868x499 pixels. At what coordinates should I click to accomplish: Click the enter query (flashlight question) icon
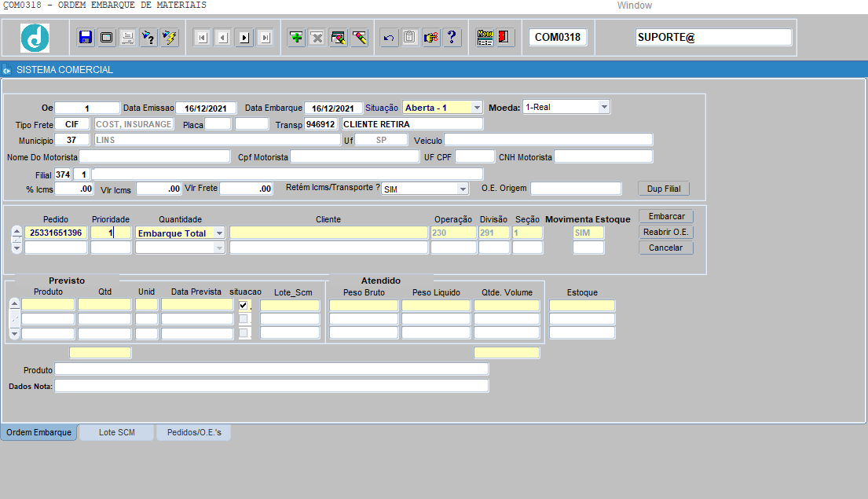coord(148,38)
